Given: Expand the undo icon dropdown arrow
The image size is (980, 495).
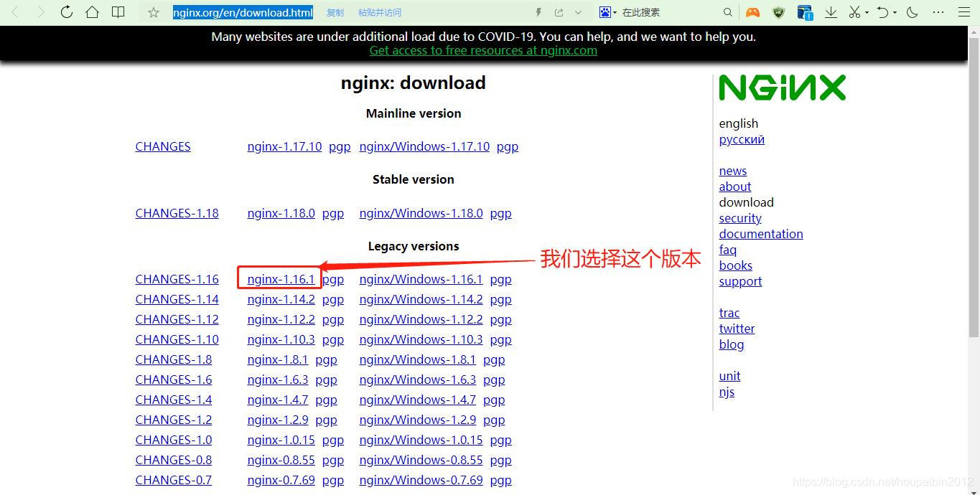Looking at the screenshot, I should (x=895, y=13).
